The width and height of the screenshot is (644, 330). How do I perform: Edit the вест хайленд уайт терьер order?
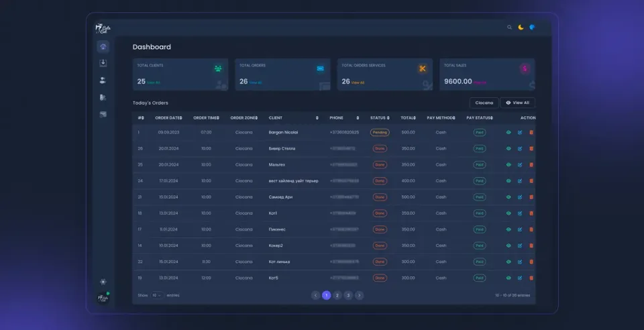[x=519, y=181]
